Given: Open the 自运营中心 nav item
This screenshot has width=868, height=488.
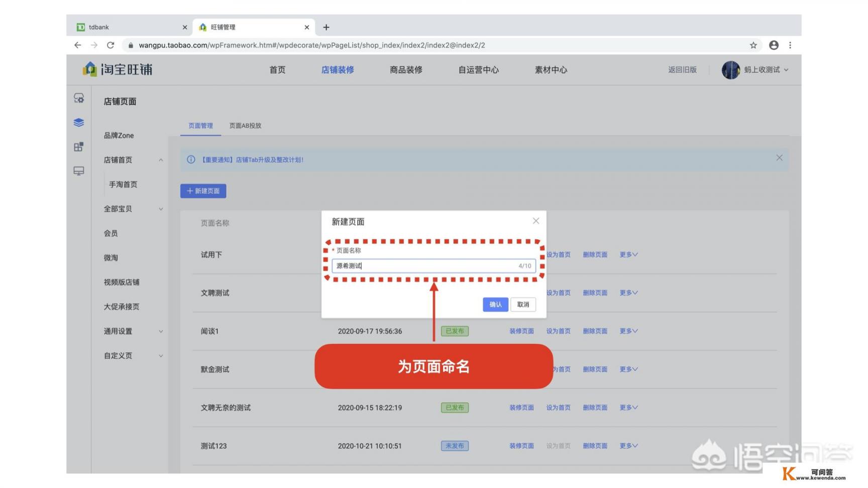Looking at the screenshot, I should 478,70.
